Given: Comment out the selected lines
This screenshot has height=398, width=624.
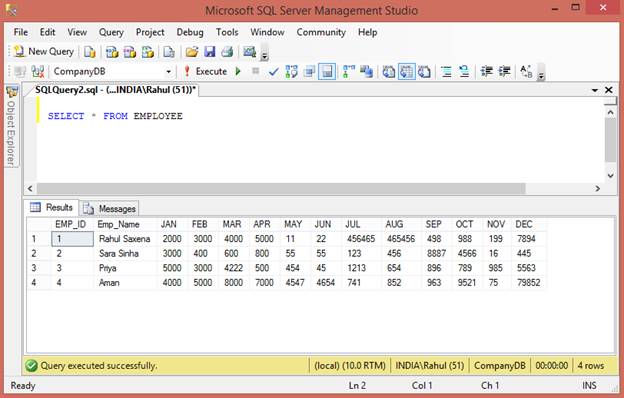Looking at the screenshot, I should tap(447, 72).
